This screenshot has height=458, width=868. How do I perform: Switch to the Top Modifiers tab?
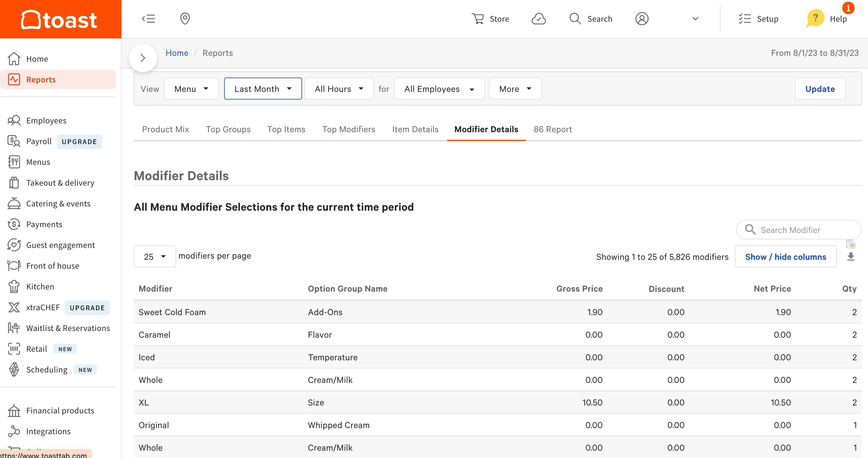[x=348, y=129]
